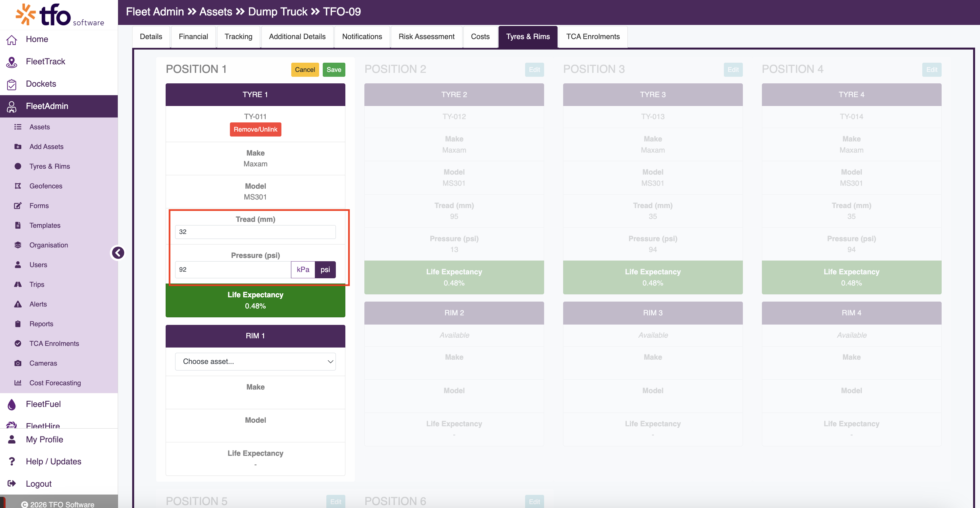This screenshot has width=980, height=508.
Task: Open the Financial tab
Action: click(x=193, y=37)
